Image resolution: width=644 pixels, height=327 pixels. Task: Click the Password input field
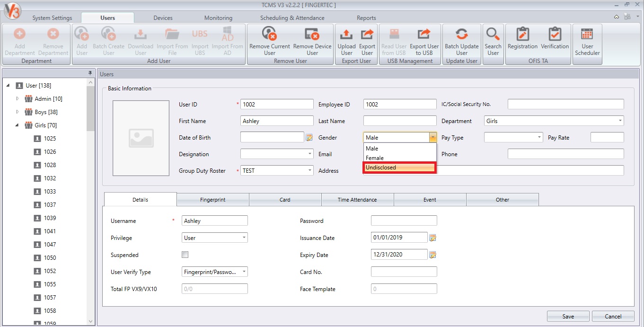click(404, 221)
